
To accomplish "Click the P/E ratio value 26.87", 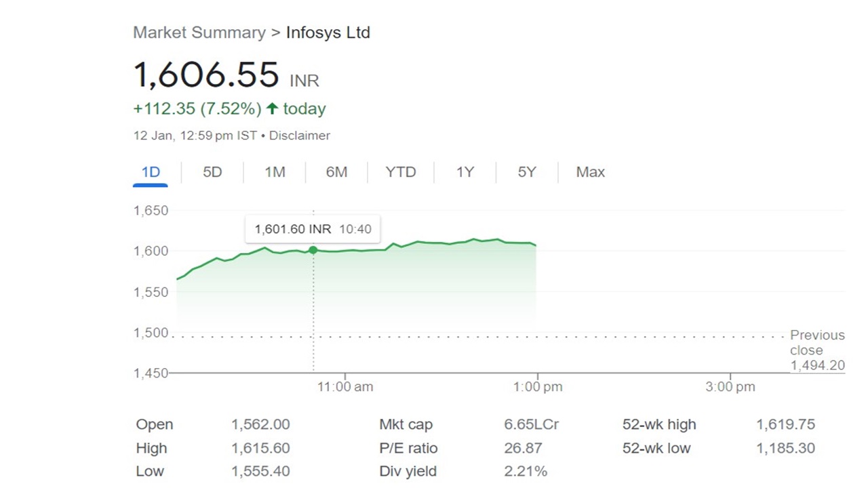I will (x=523, y=448).
